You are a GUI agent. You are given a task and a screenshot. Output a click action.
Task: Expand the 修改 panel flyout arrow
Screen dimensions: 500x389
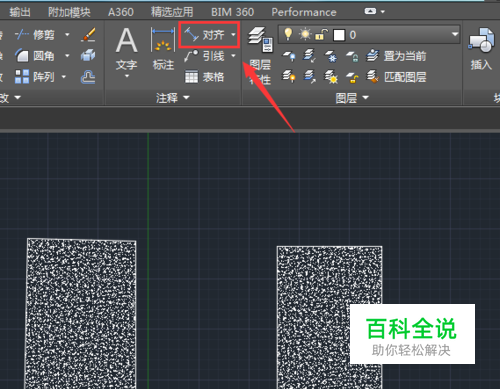point(17,98)
